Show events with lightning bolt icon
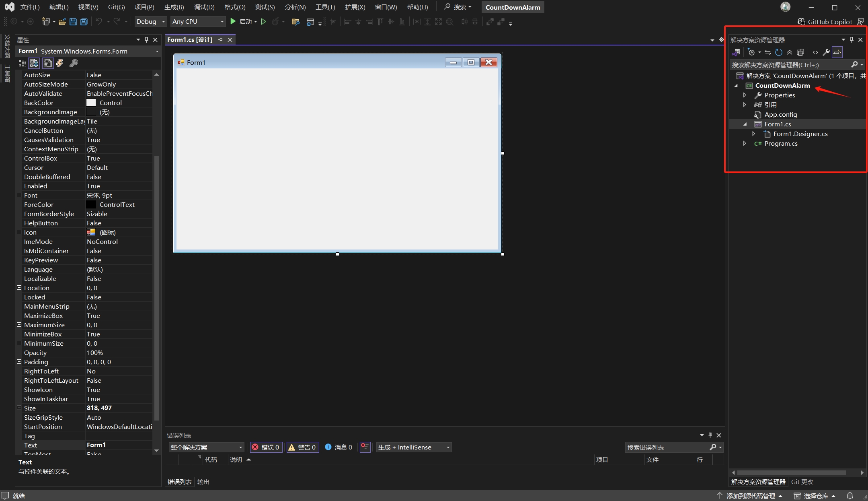The height and width of the screenshot is (501, 868). coord(60,63)
